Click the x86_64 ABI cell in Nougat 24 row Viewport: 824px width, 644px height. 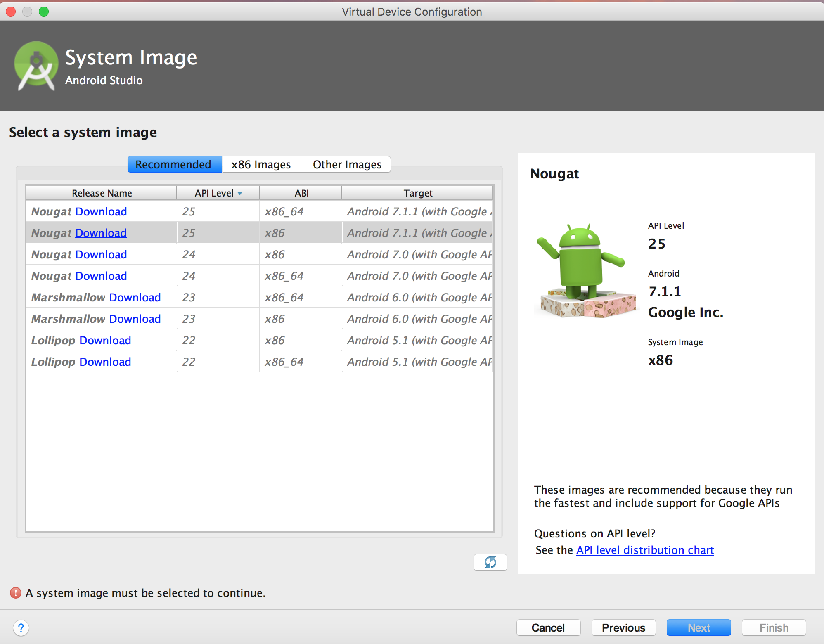coord(301,276)
